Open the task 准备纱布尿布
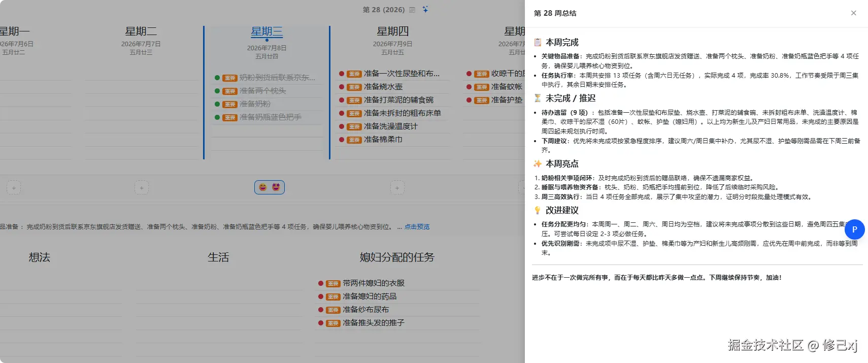This screenshot has height=363, width=868. pyautogui.click(x=366, y=310)
